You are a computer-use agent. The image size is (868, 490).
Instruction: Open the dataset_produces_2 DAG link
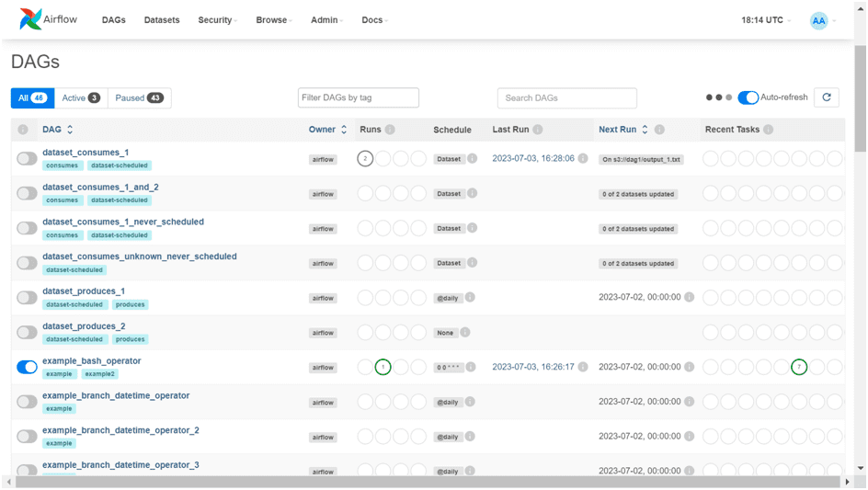(x=84, y=326)
